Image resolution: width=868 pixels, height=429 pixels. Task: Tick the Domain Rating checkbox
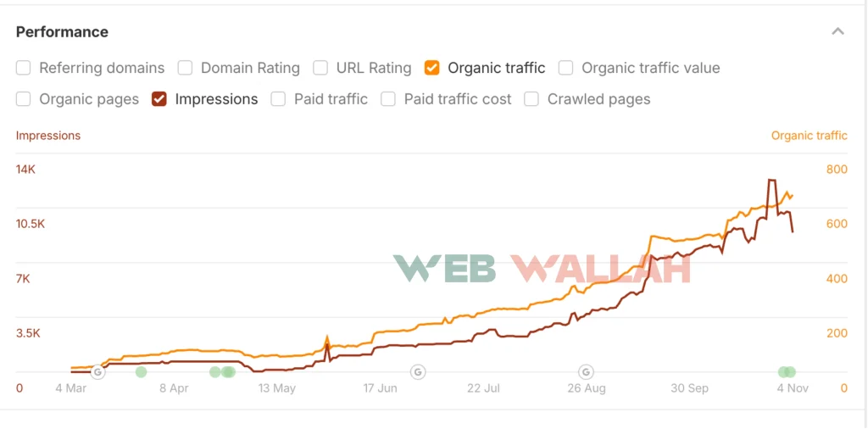(185, 68)
